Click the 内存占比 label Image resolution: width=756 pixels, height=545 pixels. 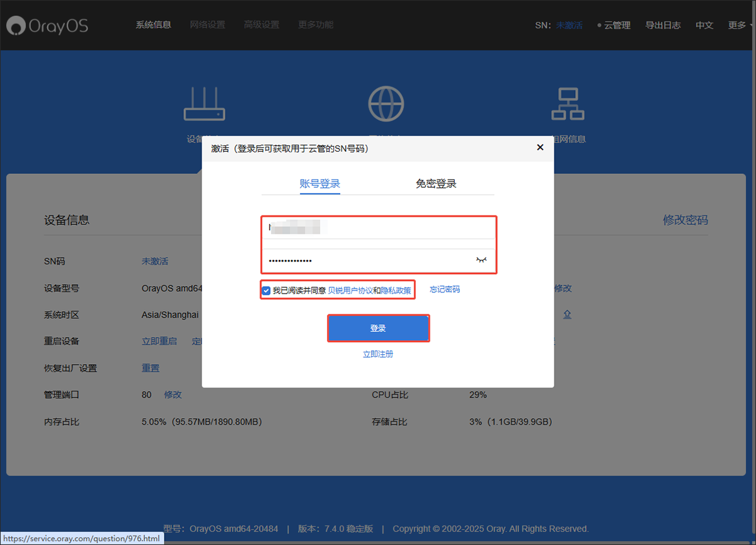62,422
